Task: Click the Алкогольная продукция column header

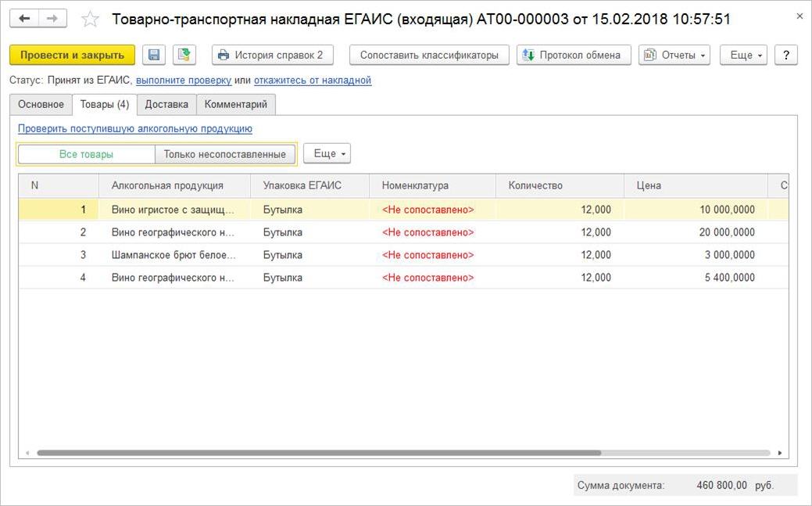Action: click(174, 185)
